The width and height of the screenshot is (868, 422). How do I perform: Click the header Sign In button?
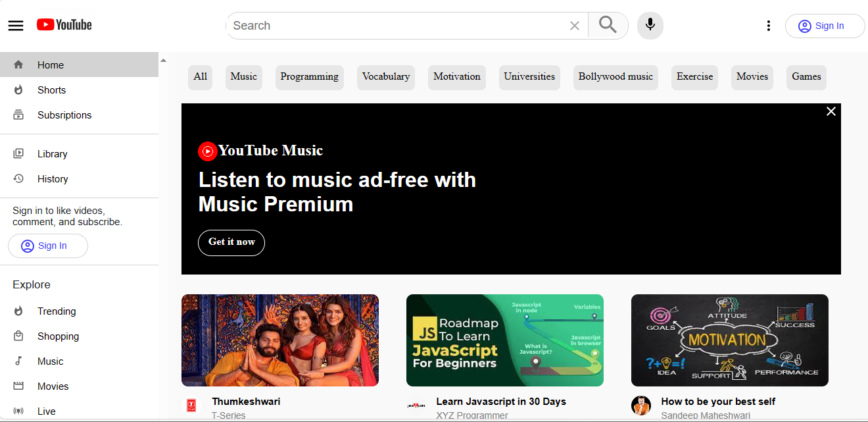pyautogui.click(x=825, y=26)
